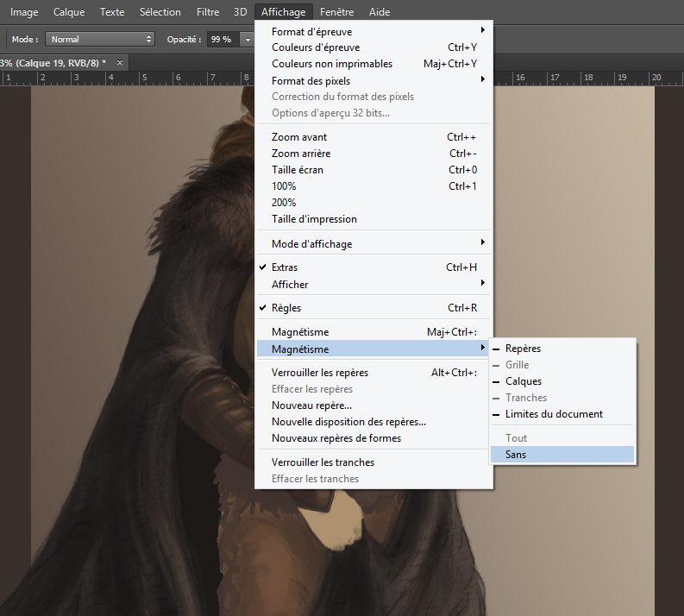This screenshot has height=616, width=684.
Task: Open the Fenêtre menu
Action: [x=336, y=12]
